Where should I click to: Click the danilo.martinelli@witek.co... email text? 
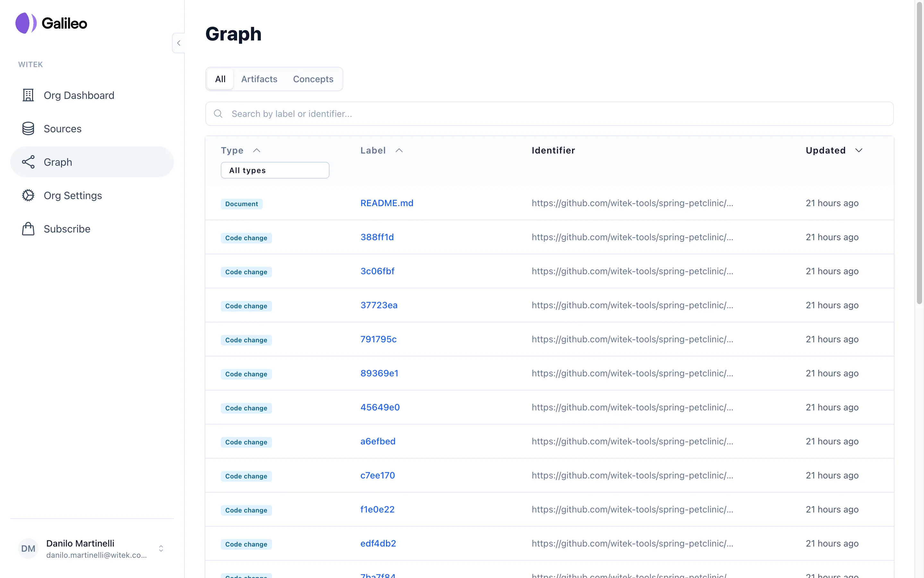[x=96, y=555]
